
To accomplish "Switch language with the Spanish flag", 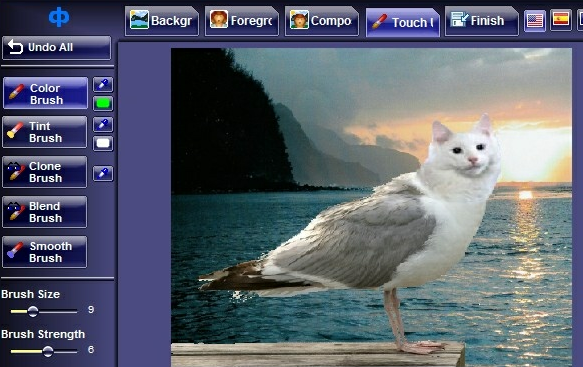I will coord(561,20).
